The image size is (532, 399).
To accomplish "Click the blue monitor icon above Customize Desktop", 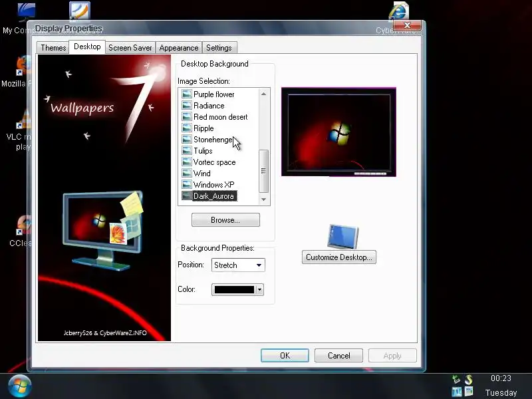I will coord(342,237).
